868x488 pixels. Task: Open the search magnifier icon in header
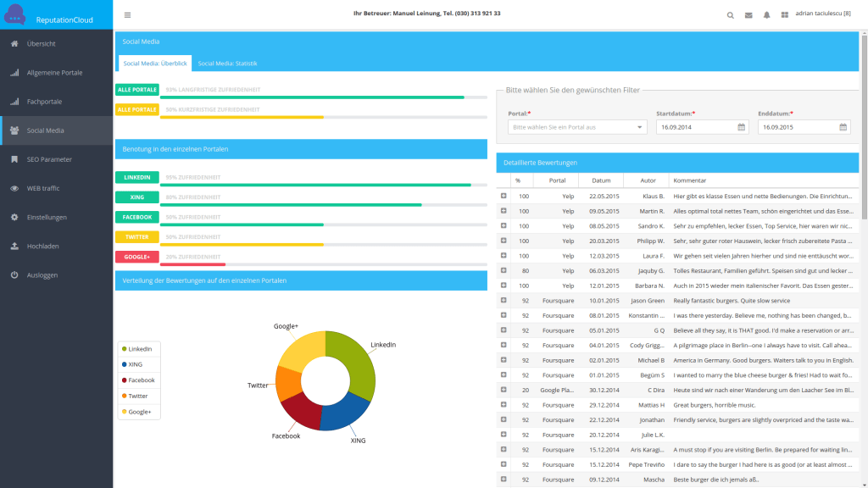[x=731, y=14]
